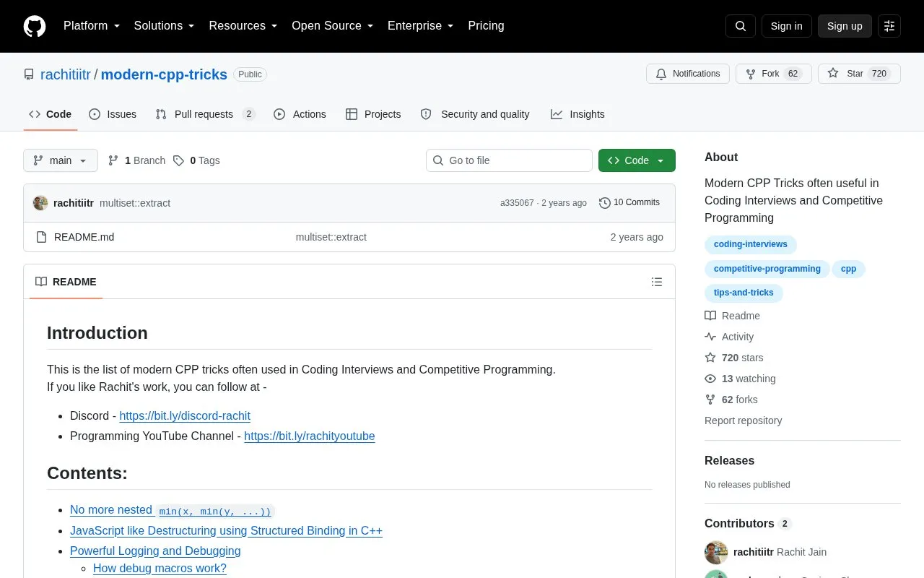This screenshot has width=924, height=578.
Task: Open the Pricing page
Action: click(486, 26)
